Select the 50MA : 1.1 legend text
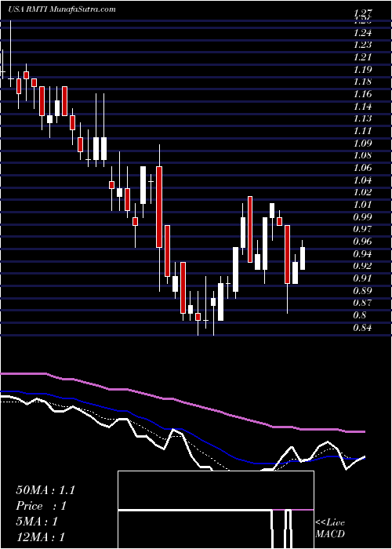 (45, 490)
